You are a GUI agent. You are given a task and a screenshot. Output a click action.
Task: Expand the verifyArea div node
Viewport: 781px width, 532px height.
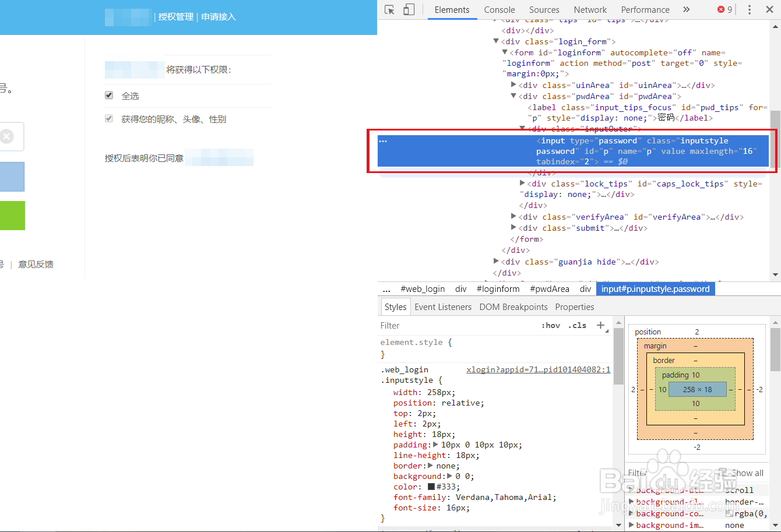pos(514,217)
